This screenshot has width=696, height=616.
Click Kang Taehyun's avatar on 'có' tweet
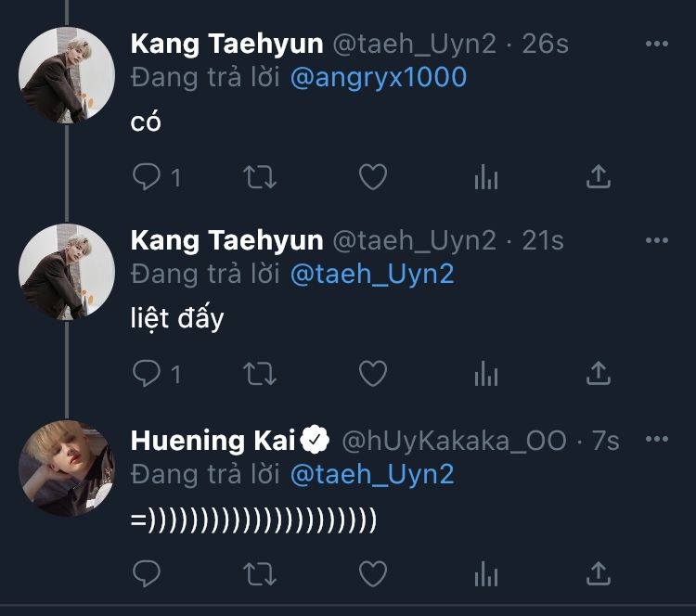(66, 76)
